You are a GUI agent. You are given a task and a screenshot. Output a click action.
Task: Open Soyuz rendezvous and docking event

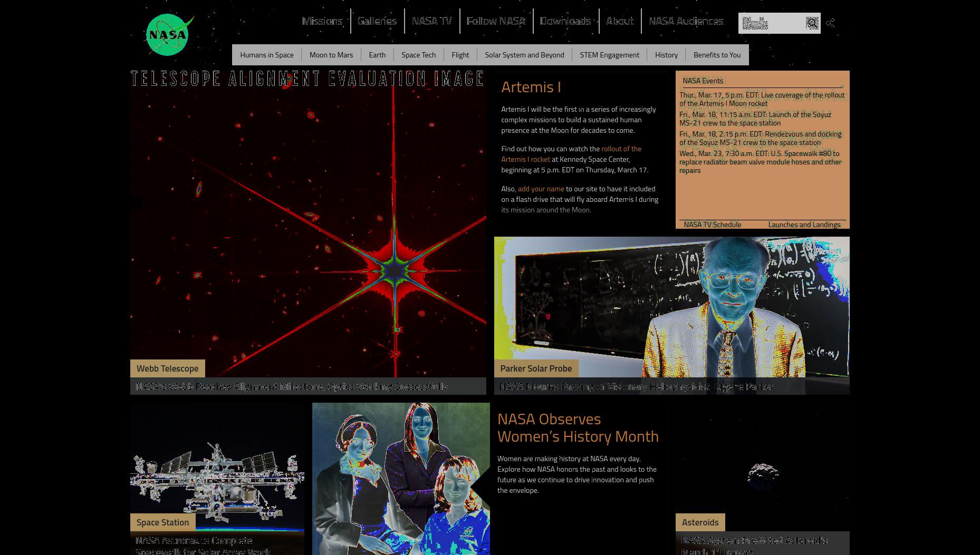pyautogui.click(x=761, y=138)
